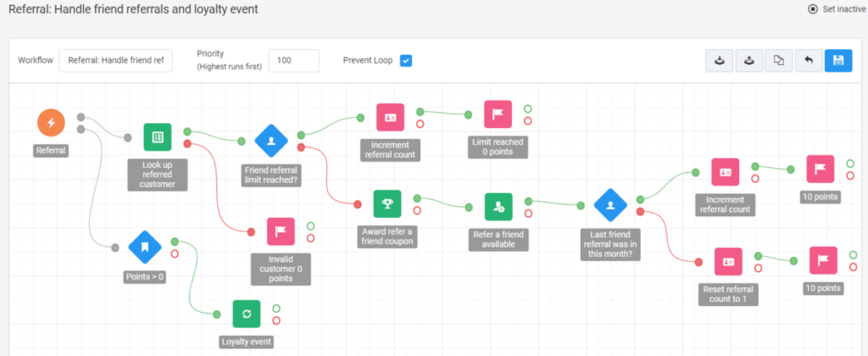This screenshot has height=356, width=868.
Task: Click the Look up referred customer label
Action: click(157, 175)
